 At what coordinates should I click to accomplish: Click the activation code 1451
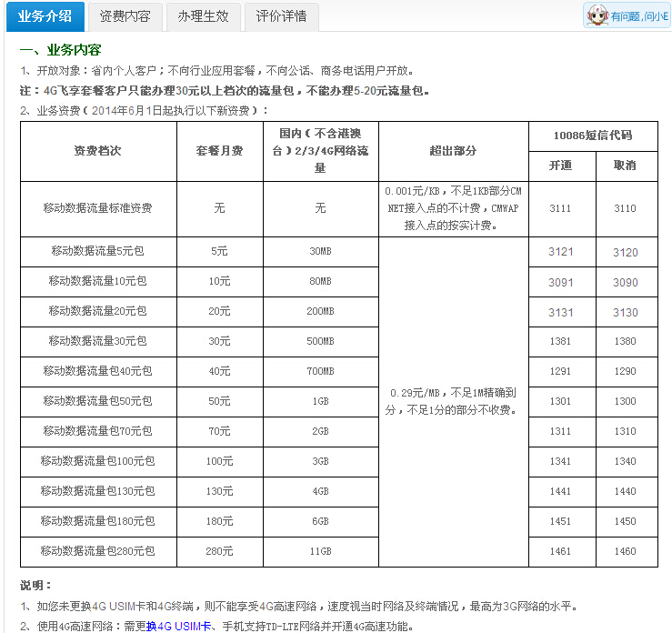(560, 521)
